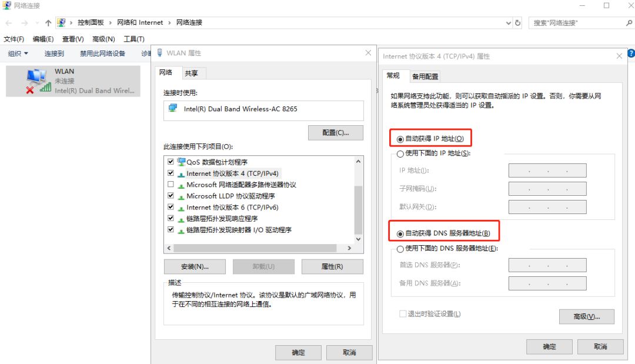Open the 高级(N) menu
Screen dimensions: 635x364
(103, 39)
